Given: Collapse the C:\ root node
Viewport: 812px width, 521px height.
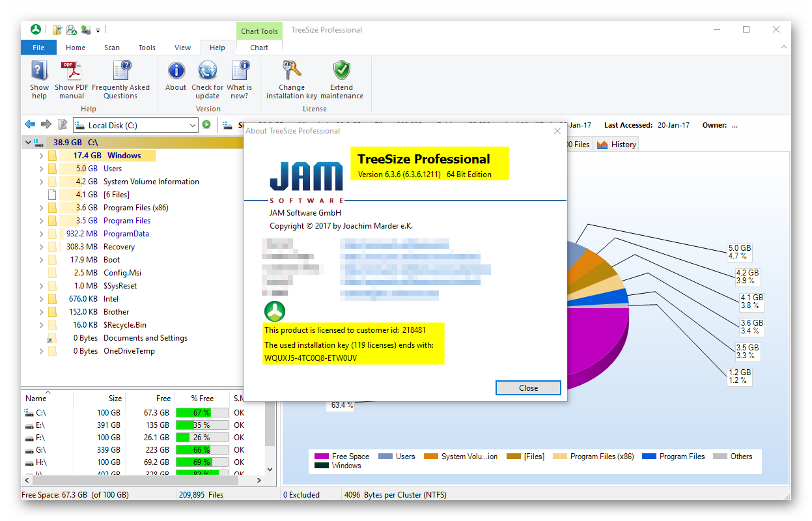Looking at the screenshot, I should tap(28, 142).
